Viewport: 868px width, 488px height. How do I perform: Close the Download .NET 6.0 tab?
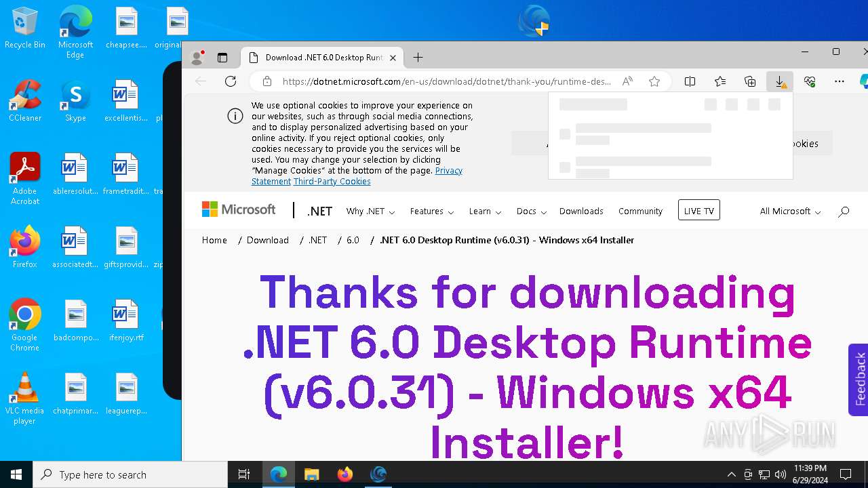[393, 58]
